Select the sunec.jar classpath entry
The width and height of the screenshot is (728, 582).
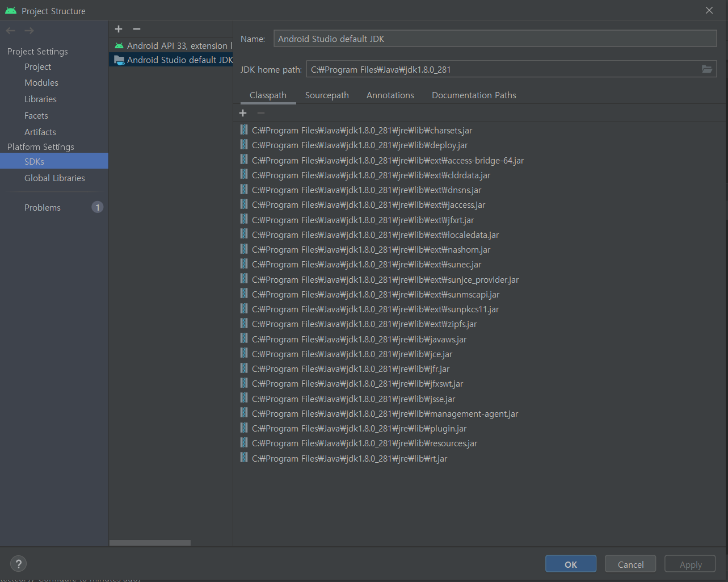coord(367,264)
